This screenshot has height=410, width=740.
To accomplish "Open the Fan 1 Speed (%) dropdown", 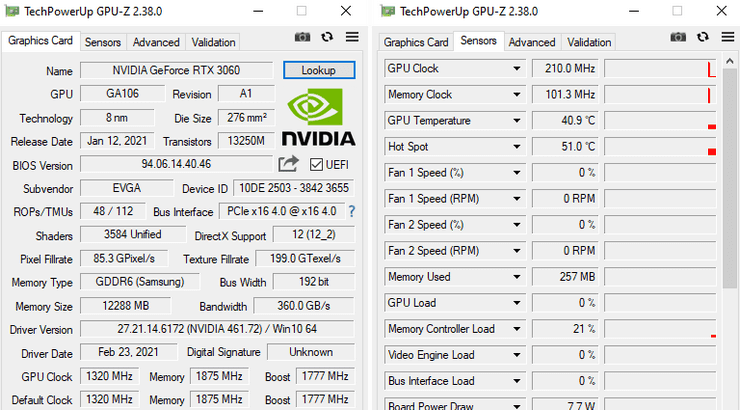I will point(517,173).
